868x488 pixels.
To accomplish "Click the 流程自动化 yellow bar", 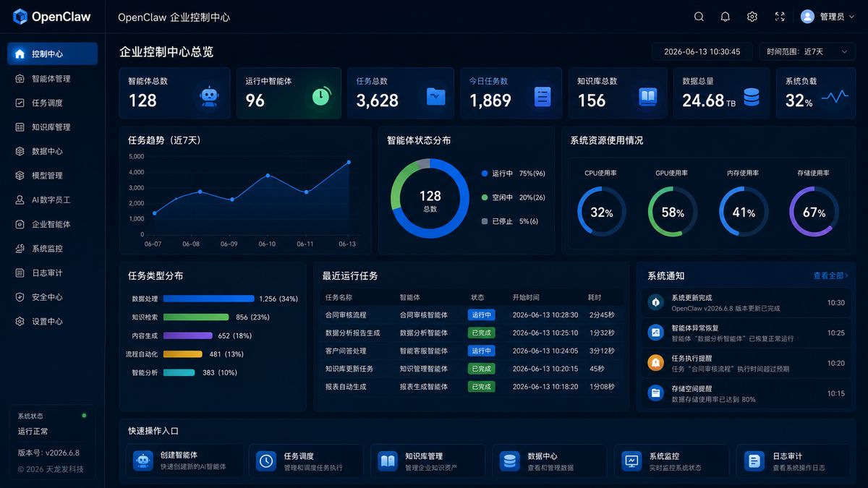I will point(183,354).
